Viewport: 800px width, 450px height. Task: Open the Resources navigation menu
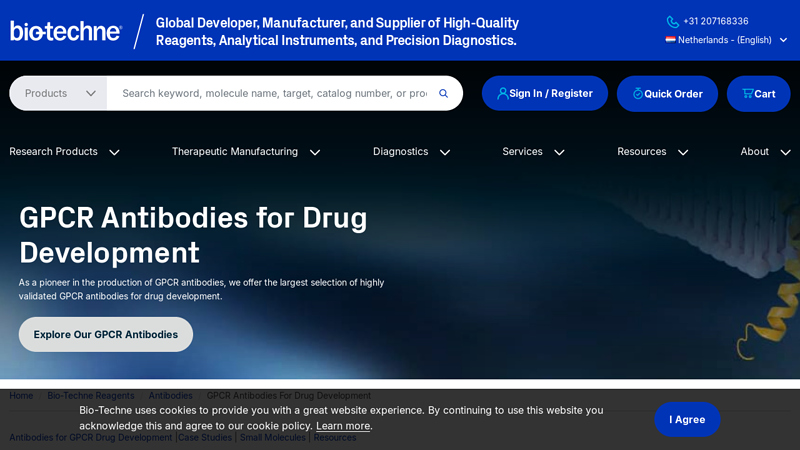pos(642,152)
